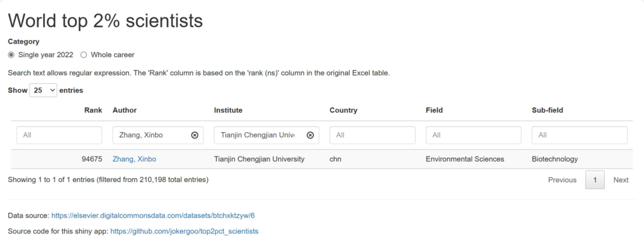Screen dimensions: 644x247
Task: Click the Sub-field filter input field
Action: 579,135
